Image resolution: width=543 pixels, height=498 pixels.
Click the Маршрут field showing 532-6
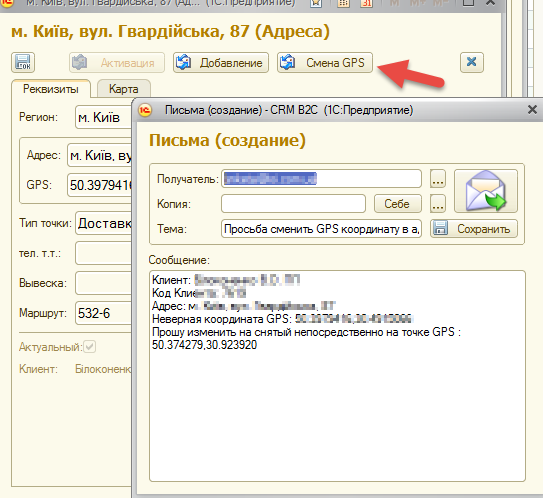103,313
